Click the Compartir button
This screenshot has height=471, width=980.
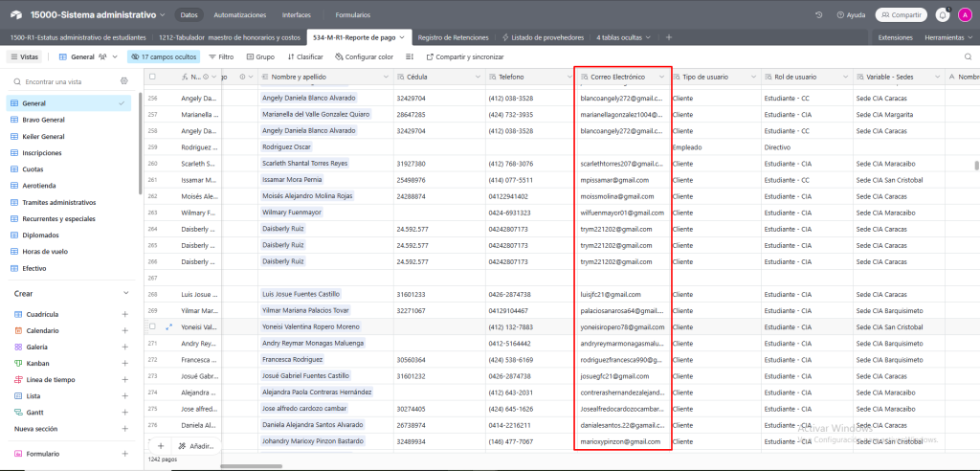pyautogui.click(x=901, y=14)
